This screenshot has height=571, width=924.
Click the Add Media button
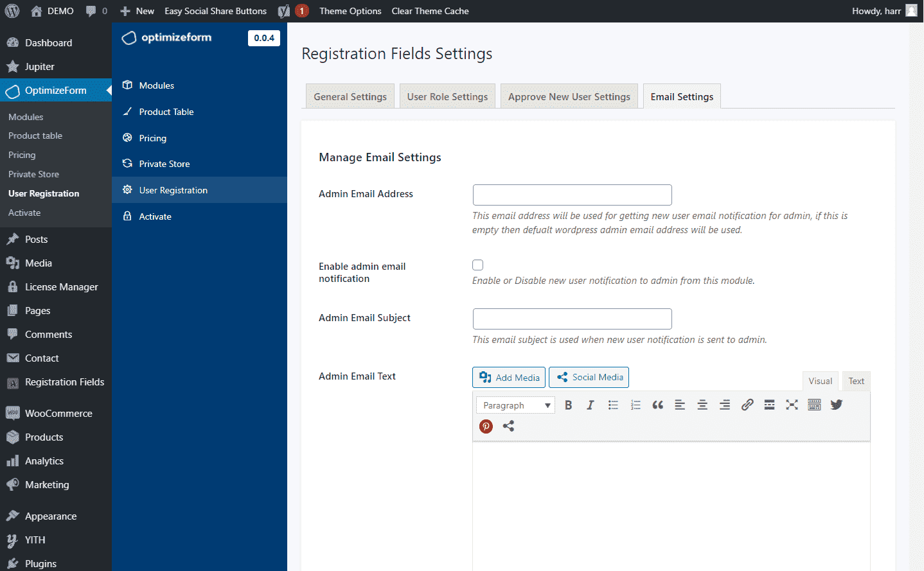click(x=509, y=378)
